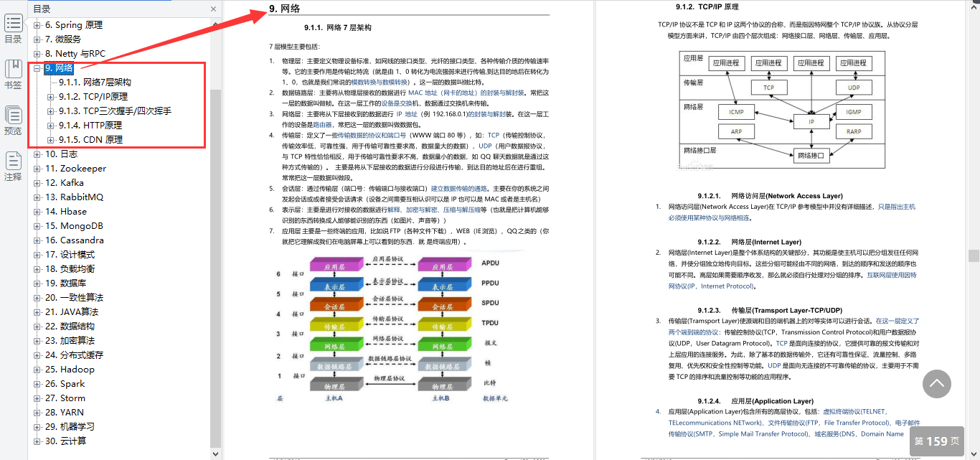Click the round back-to-top arrow button
This screenshot has height=460, width=980.
tap(937, 384)
